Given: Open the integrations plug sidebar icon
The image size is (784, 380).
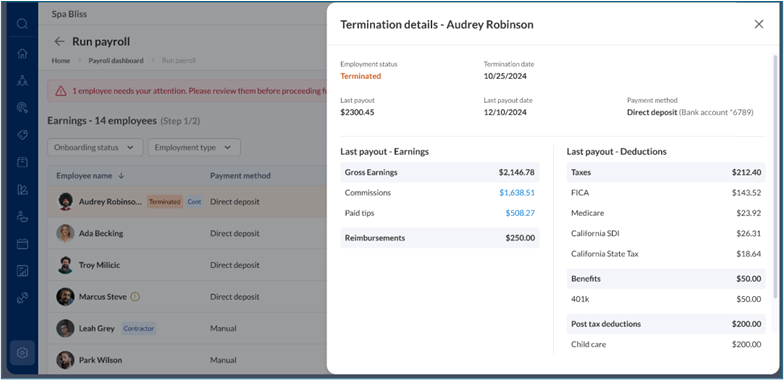Looking at the screenshot, I should point(22,298).
